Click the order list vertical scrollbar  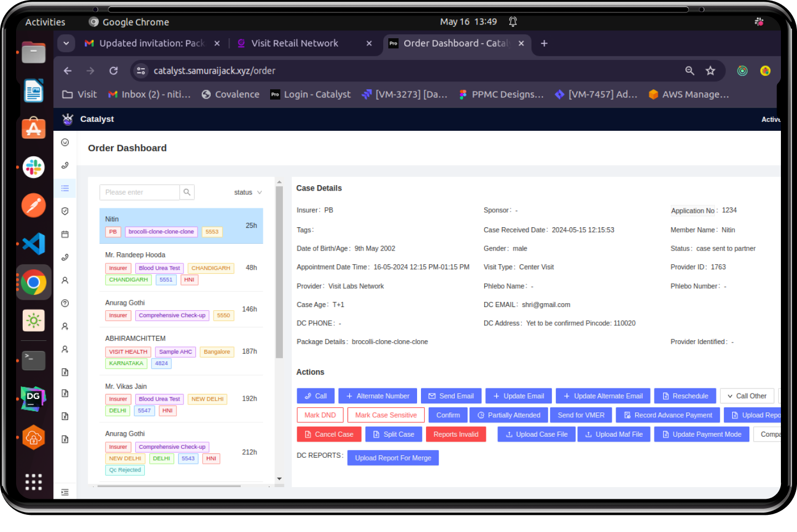[279, 272]
